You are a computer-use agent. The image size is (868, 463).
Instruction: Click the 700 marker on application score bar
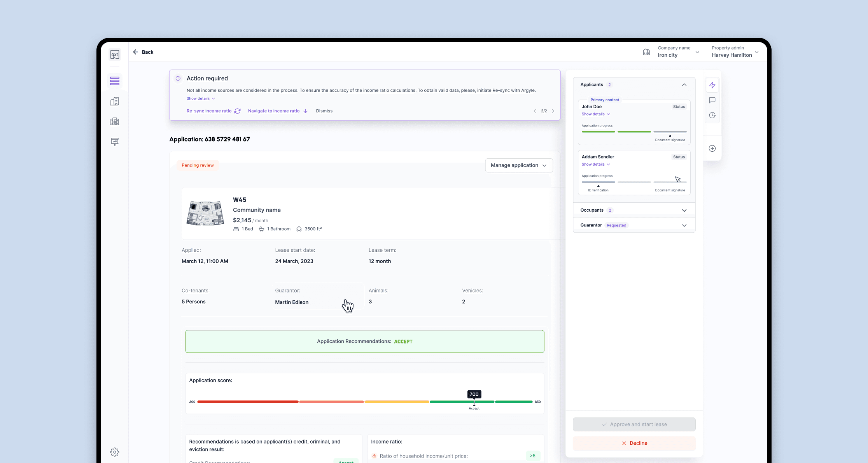474,395
